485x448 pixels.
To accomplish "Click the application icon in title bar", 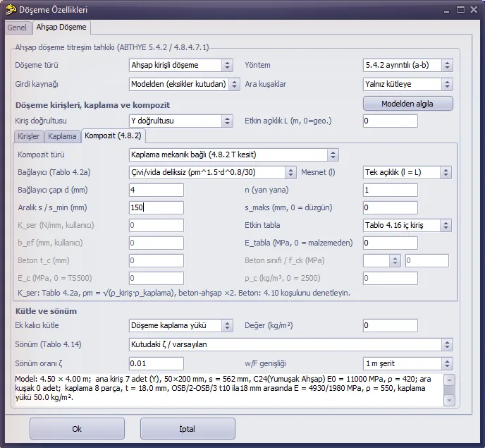I will 11,10.
